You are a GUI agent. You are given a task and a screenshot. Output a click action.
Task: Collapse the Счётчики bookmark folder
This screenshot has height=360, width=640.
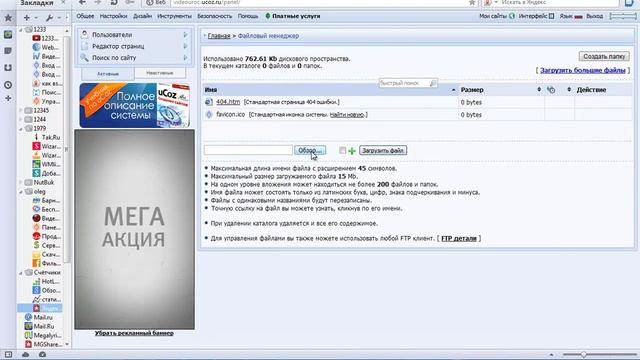(x=21, y=272)
